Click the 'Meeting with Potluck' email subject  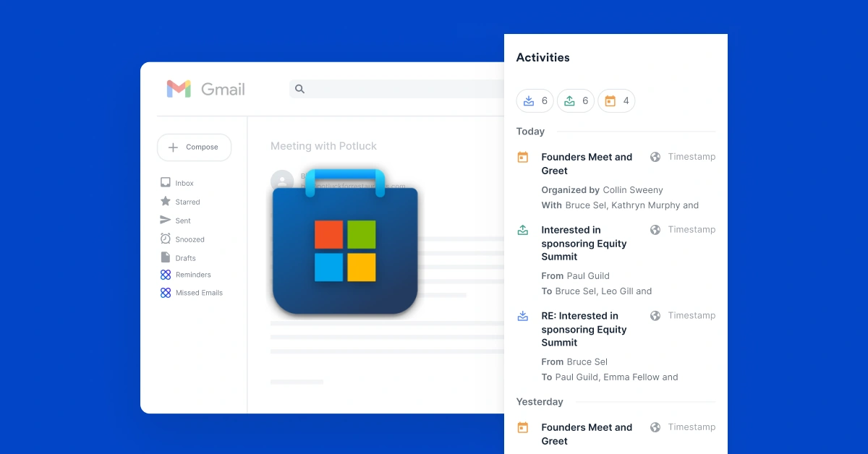pos(323,146)
